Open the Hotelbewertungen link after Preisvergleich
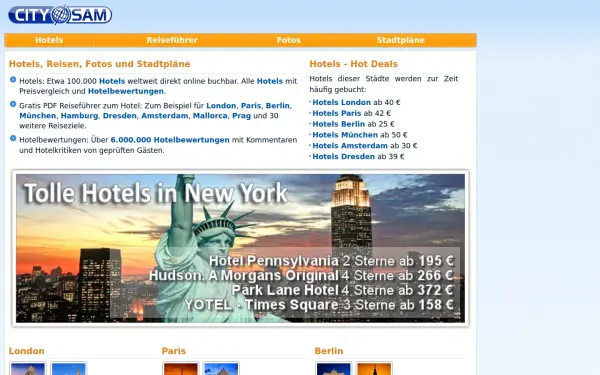The height and width of the screenshot is (375, 600). (x=126, y=91)
